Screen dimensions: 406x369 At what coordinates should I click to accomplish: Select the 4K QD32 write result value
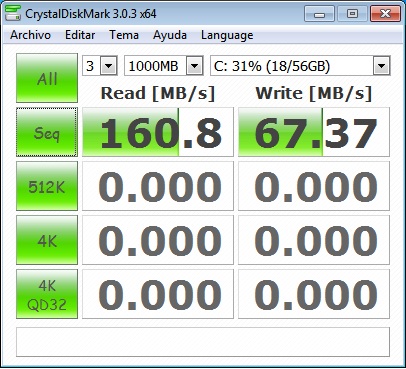[314, 294]
